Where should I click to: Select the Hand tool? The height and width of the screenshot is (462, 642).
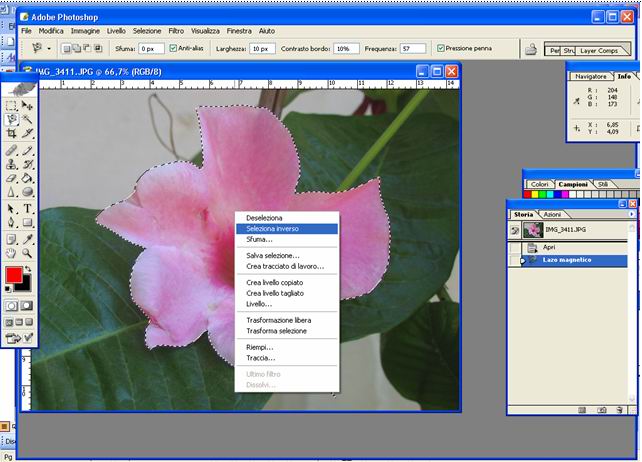click(11, 253)
